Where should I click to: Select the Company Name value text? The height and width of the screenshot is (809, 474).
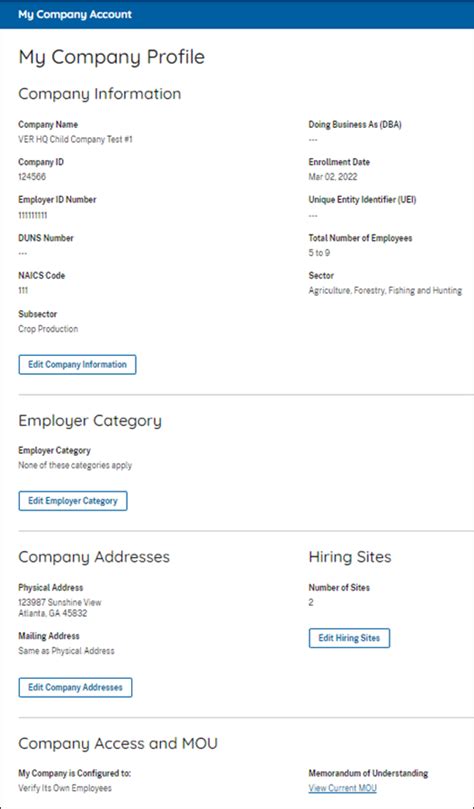tap(75, 139)
